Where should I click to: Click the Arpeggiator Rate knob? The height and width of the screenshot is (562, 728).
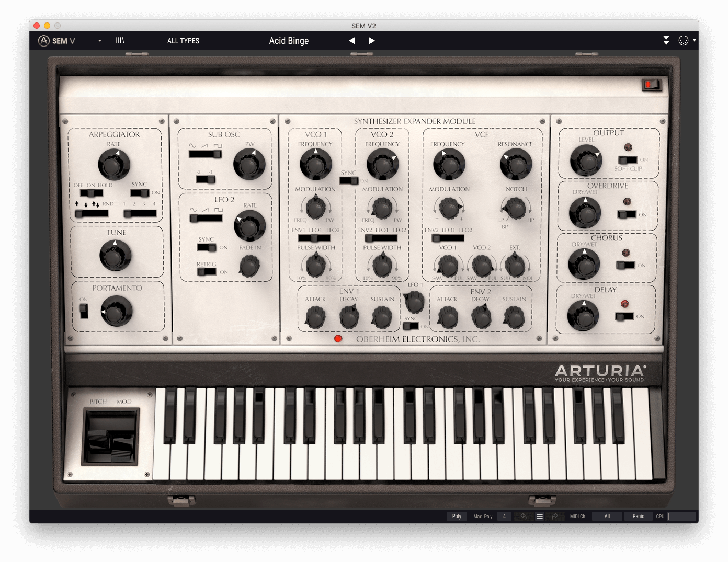[113, 164]
